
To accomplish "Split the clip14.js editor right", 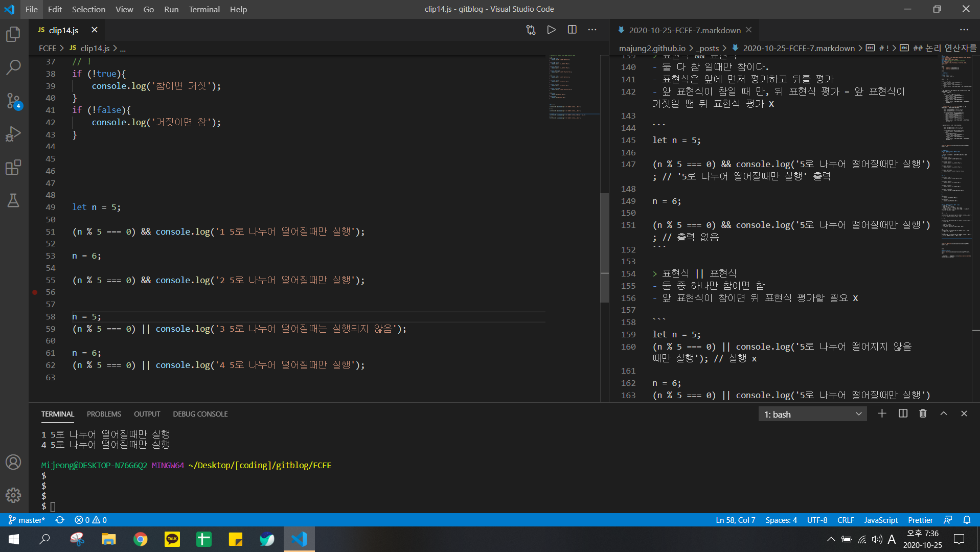I will point(572,30).
